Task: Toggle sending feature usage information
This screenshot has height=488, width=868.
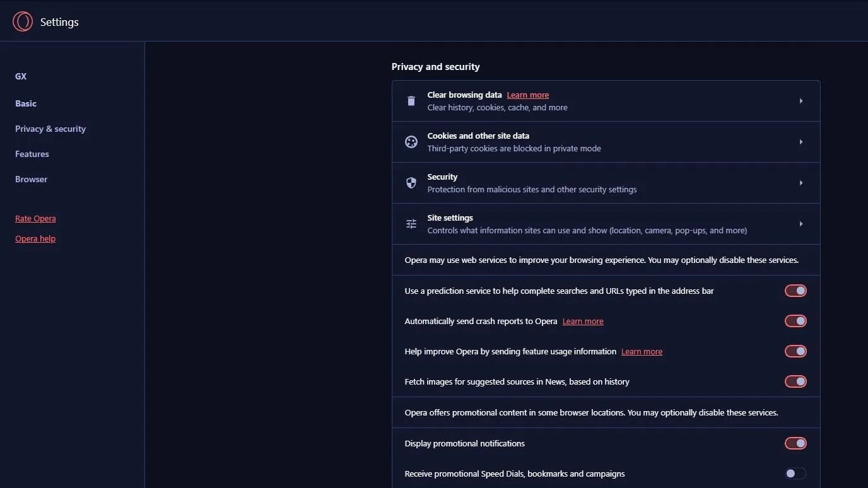Action: [x=795, y=351]
